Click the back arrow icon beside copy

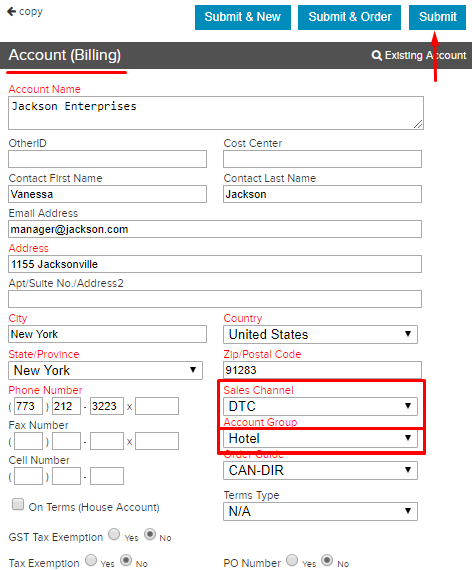click(x=11, y=11)
